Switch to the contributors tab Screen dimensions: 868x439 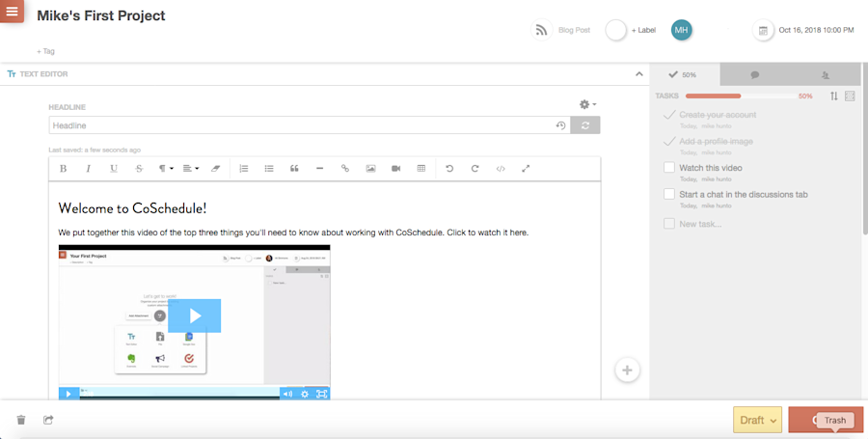coord(826,74)
